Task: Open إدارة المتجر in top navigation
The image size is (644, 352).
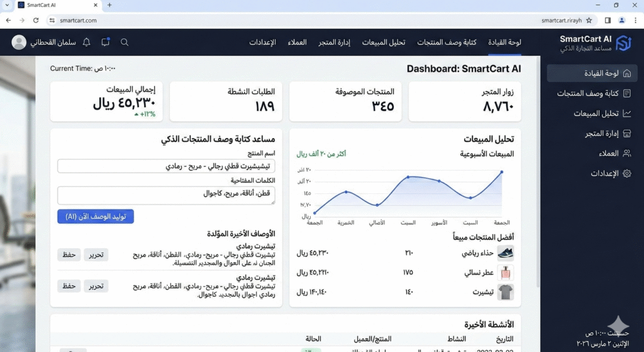Action: coord(334,42)
